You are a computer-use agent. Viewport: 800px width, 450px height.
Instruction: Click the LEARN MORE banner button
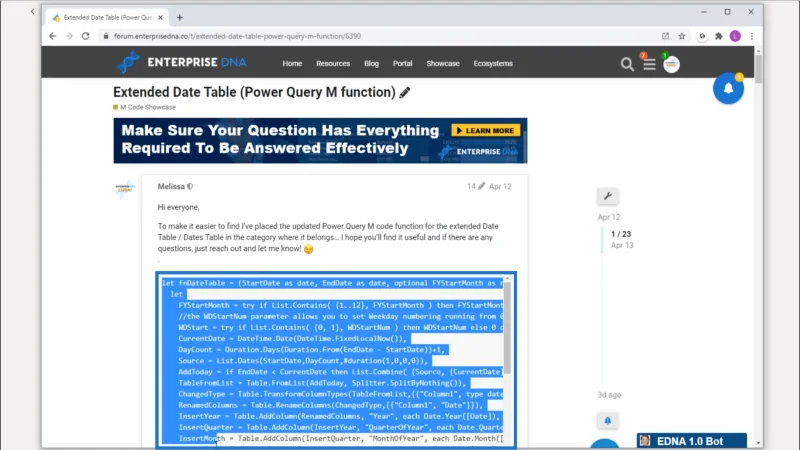tap(485, 131)
